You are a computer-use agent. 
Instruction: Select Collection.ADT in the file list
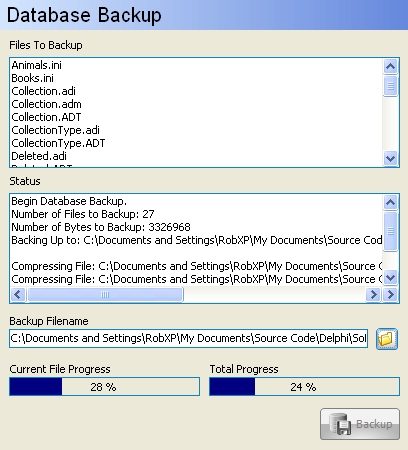coord(46,117)
